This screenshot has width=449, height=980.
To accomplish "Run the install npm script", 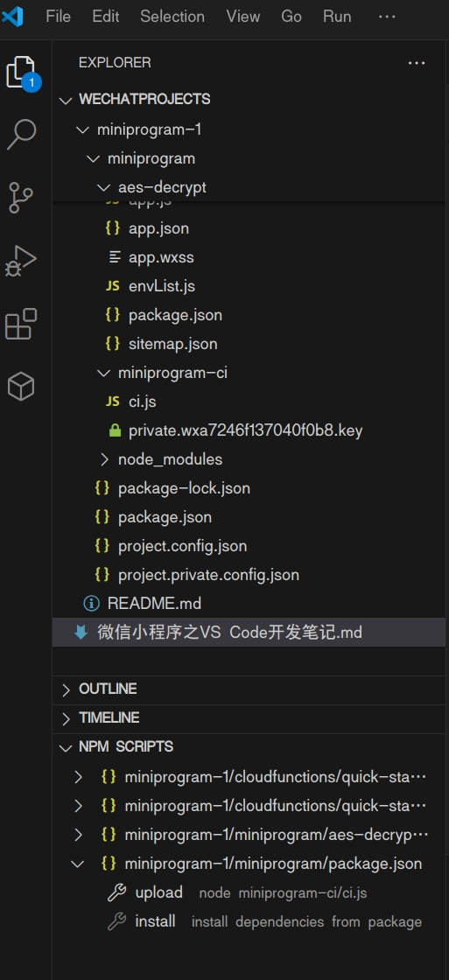I will 155,921.
